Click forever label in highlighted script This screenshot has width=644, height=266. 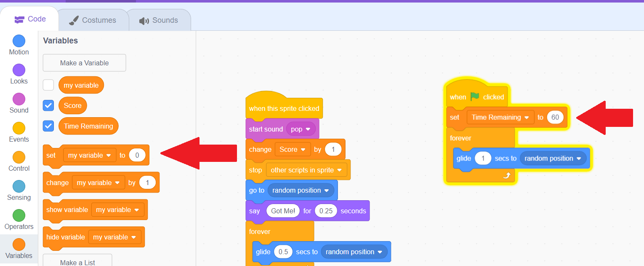click(x=460, y=138)
